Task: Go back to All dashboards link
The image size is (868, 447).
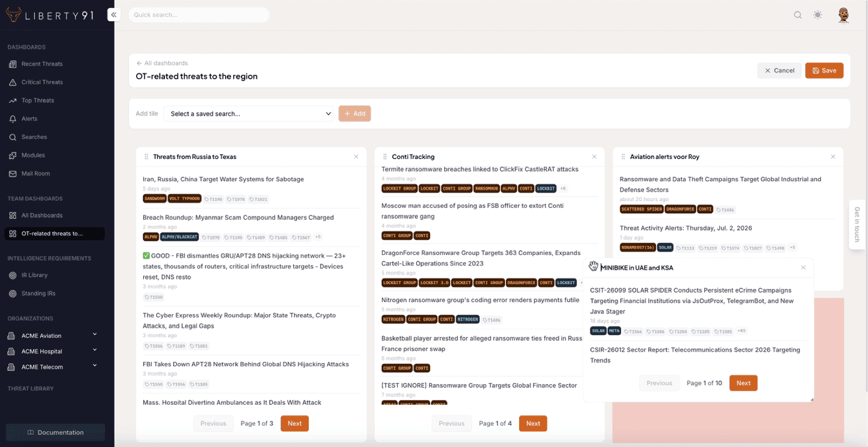Action: [162, 63]
